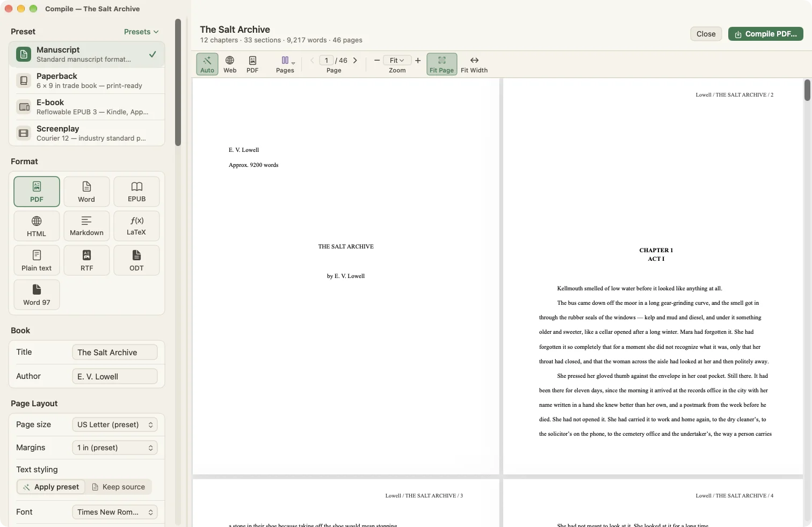
Task: Toggle Fit Width view
Action: click(x=474, y=64)
